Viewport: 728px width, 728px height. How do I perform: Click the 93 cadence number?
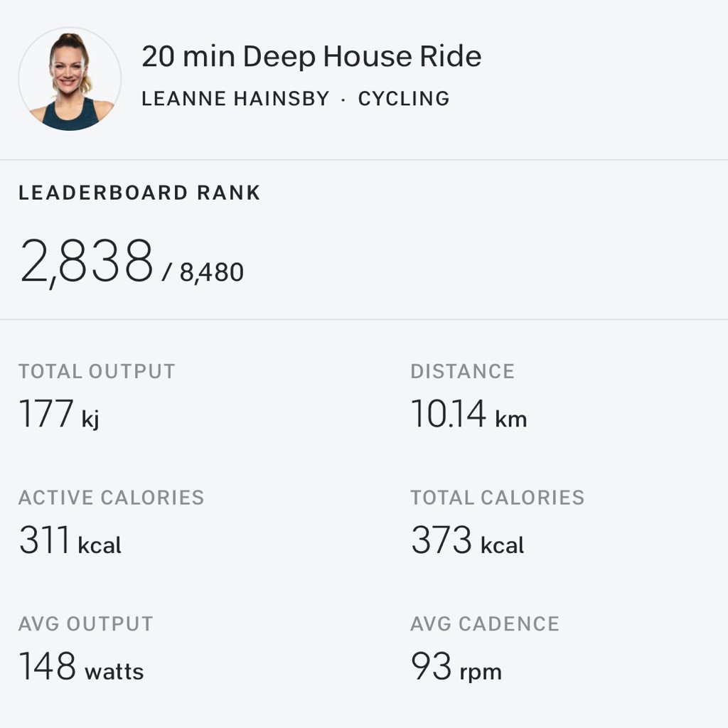pos(432,668)
